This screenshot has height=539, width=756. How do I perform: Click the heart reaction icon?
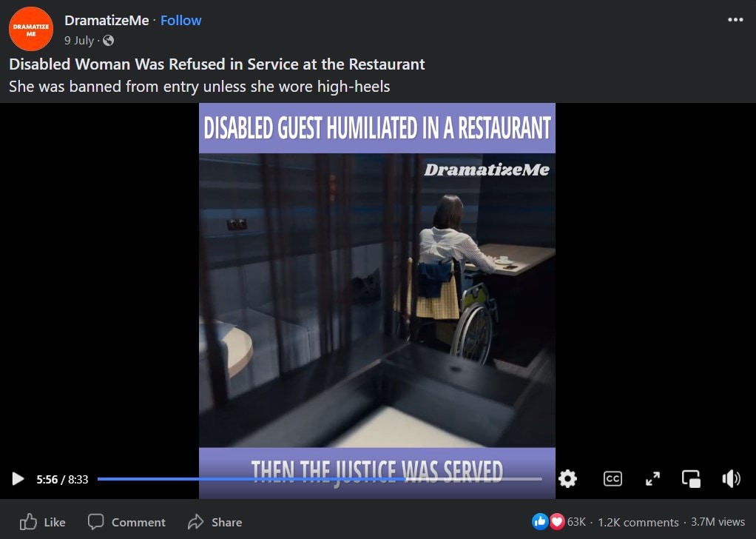coord(557,522)
